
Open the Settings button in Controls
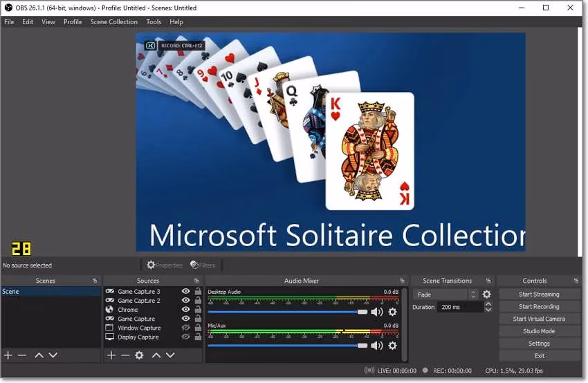tap(539, 344)
